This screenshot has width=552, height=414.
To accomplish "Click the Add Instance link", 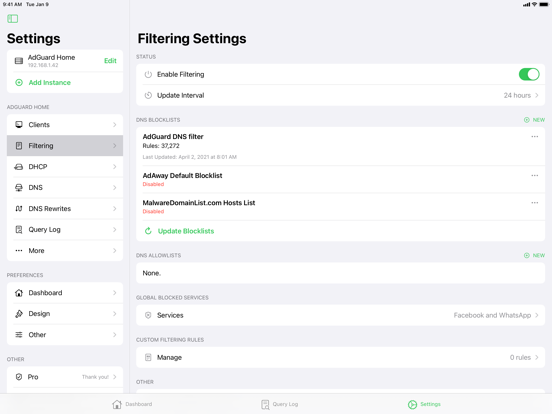I will [50, 82].
